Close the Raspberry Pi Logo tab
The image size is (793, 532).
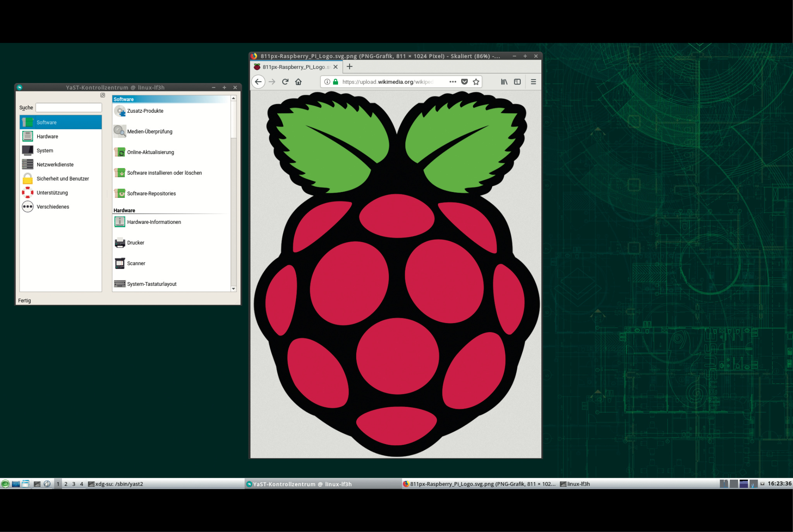click(335, 67)
